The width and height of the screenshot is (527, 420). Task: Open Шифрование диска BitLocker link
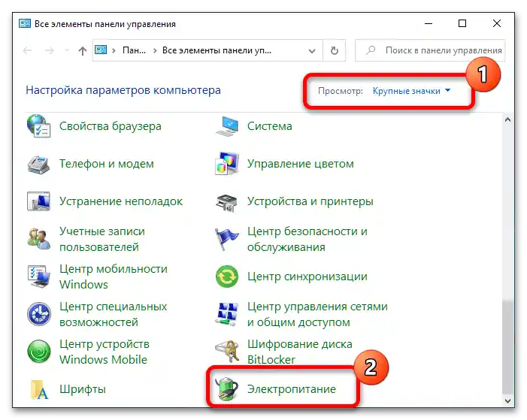300,352
